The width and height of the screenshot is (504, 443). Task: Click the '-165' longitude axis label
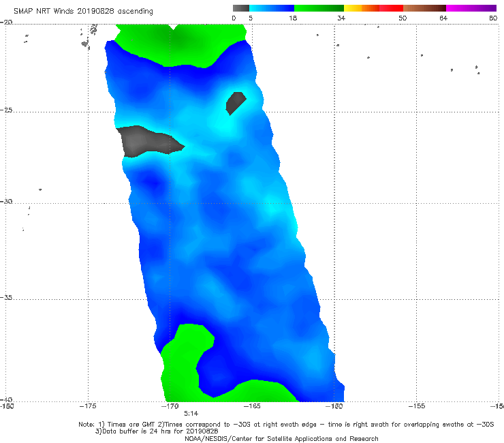[252, 406]
